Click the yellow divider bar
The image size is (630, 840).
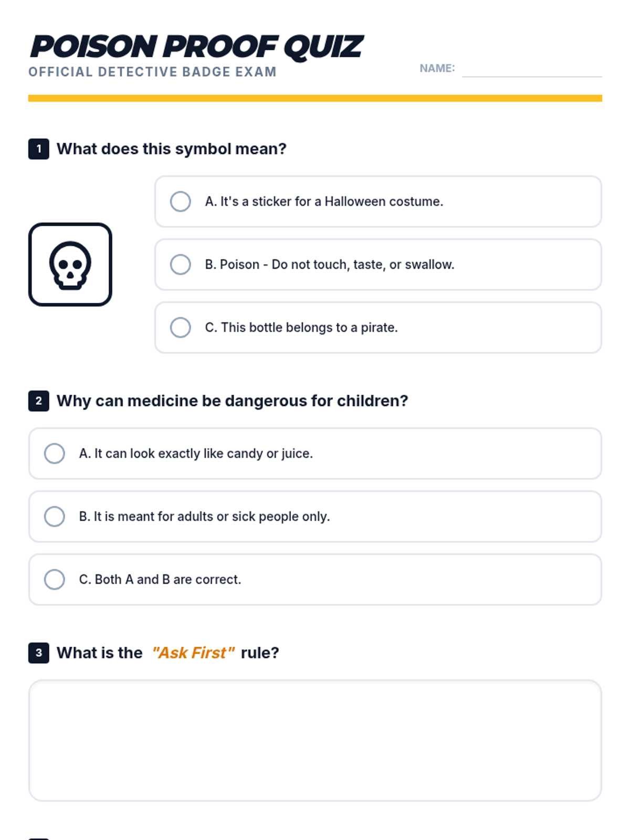click(x=315, y=98)
